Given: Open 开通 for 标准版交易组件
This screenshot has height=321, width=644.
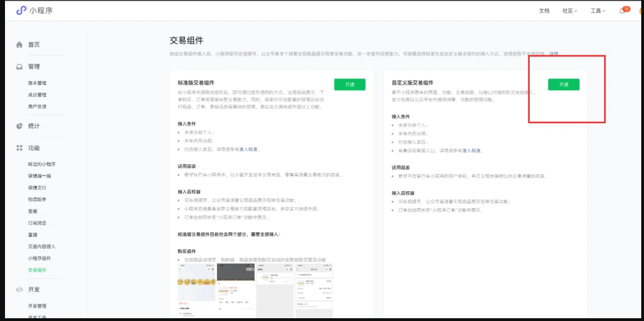Looking at the screenshot, I should [349, 83].
